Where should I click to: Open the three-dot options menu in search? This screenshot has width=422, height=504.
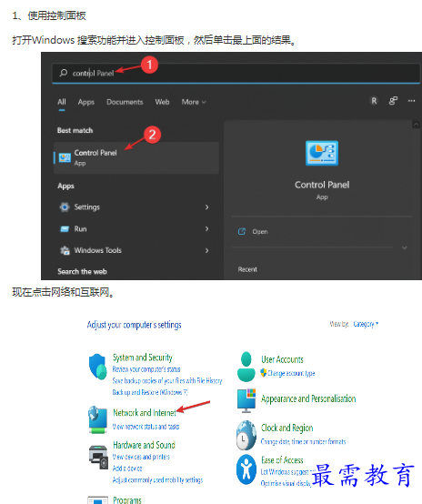411,101
